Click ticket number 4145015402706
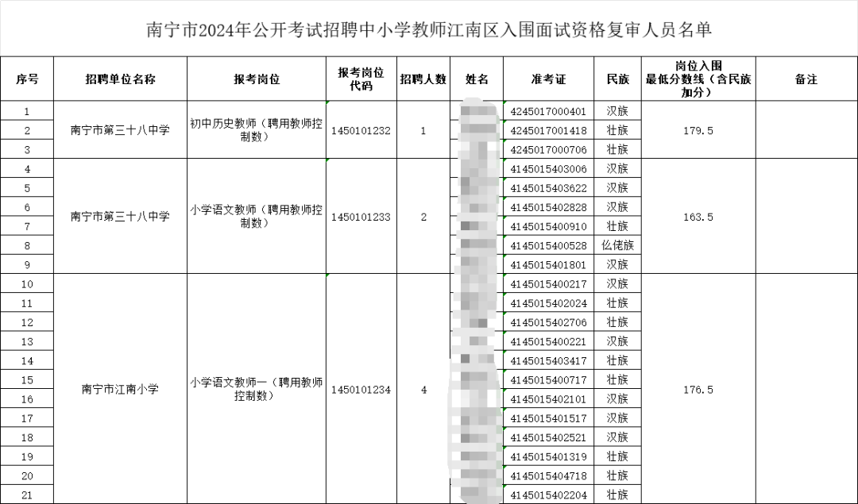This screenshot has height=504, width=858. 549,322
